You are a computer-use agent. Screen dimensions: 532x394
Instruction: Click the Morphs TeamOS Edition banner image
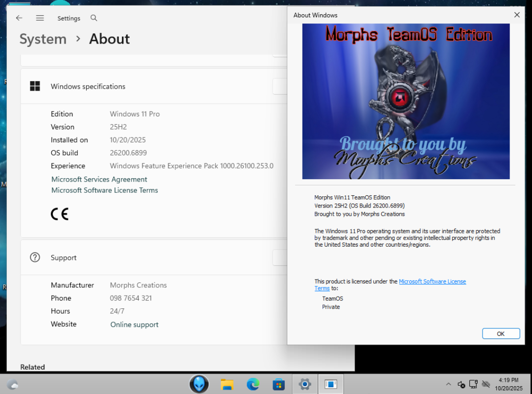pos(406,101)
